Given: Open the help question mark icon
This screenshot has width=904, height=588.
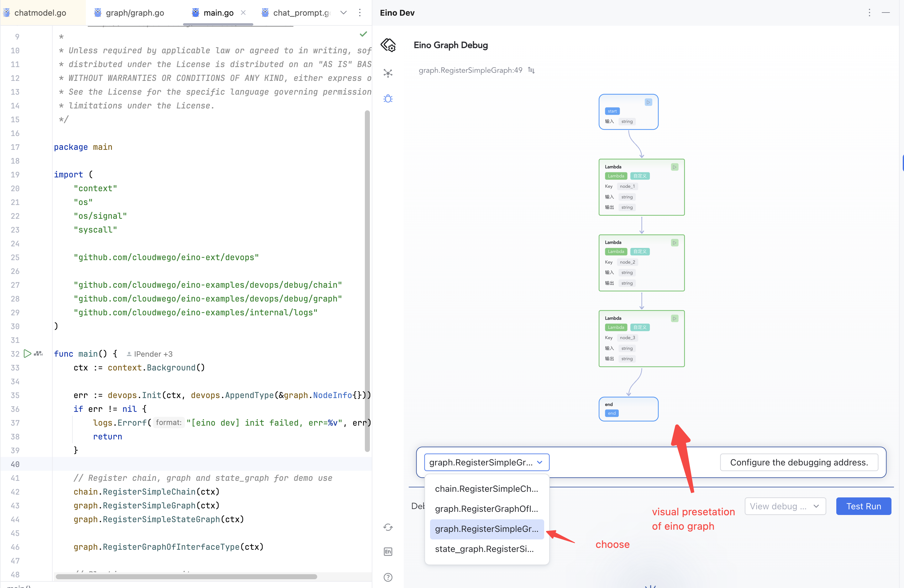Looking at the screenshot, I should 388,577.
